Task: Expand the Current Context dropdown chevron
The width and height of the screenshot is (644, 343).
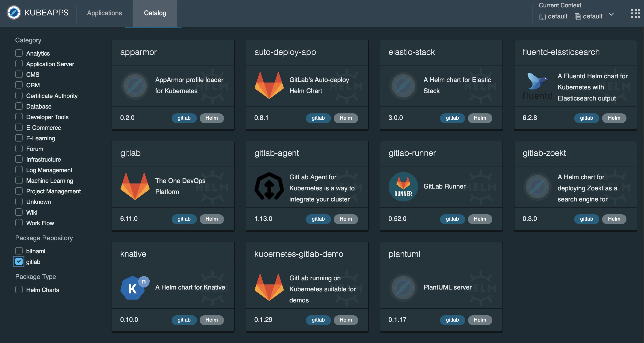Action: [x=611, y=15]
